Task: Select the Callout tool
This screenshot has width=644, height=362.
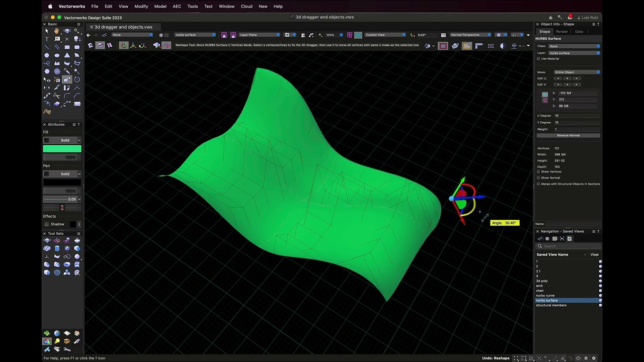Action: pos(57,39)
